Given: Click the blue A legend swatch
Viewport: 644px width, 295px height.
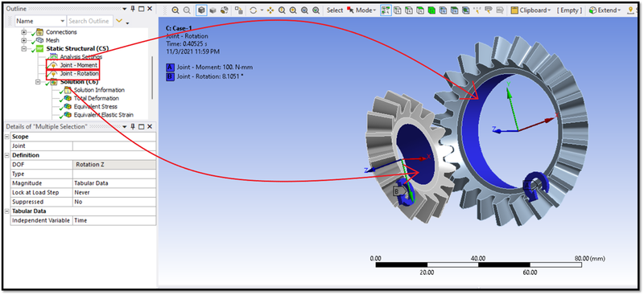Looking at the screenshot, I should pyautogui.click(x=171, y=67).
